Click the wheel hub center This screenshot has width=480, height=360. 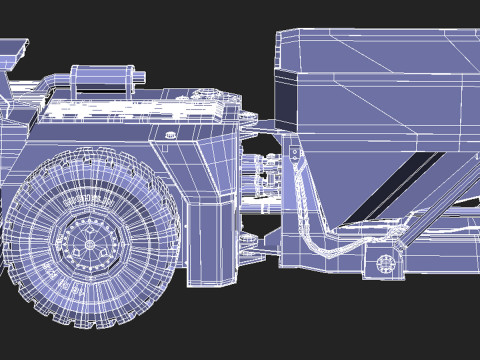[89, 245]
